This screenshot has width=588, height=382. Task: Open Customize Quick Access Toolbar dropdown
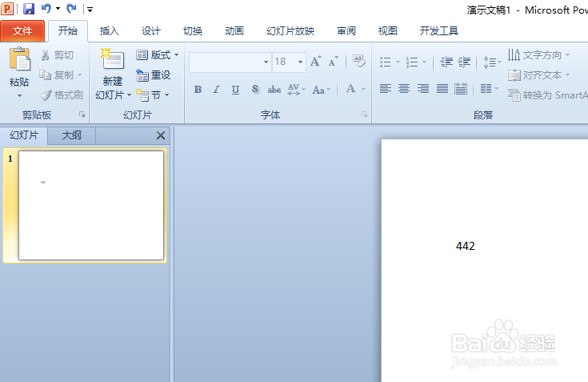coord(90,10)
